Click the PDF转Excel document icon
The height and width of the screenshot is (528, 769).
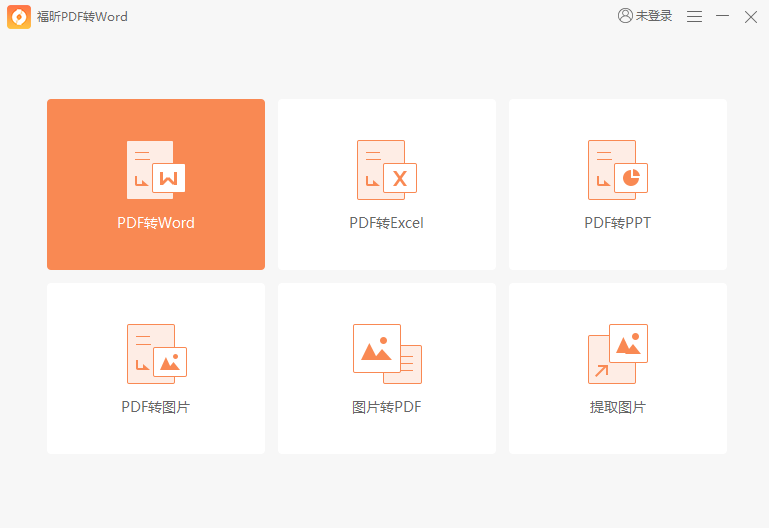(x=387, y=170)
